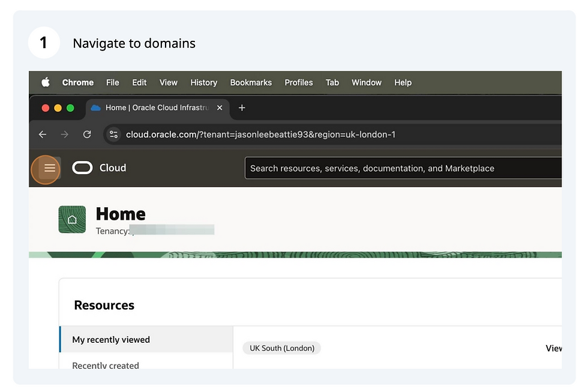Minimize the Chrome window with yellow button

pos(58,108)
